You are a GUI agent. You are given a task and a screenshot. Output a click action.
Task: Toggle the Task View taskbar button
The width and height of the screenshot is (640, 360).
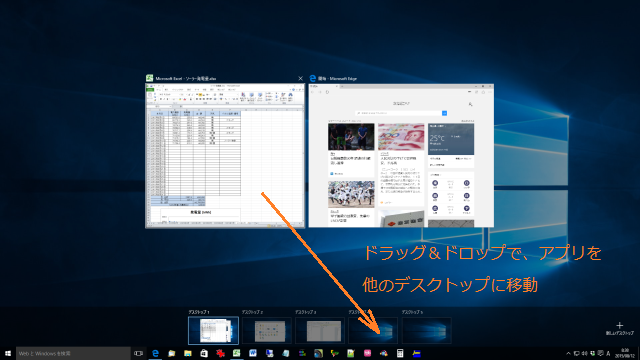coord(138,353)
